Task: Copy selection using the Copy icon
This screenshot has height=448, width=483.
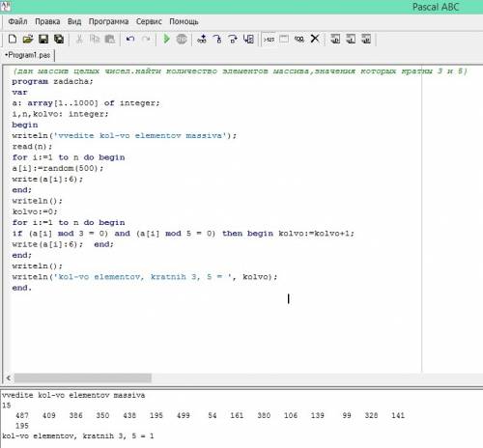Action: pyautogui.click(x=95, y=40)
